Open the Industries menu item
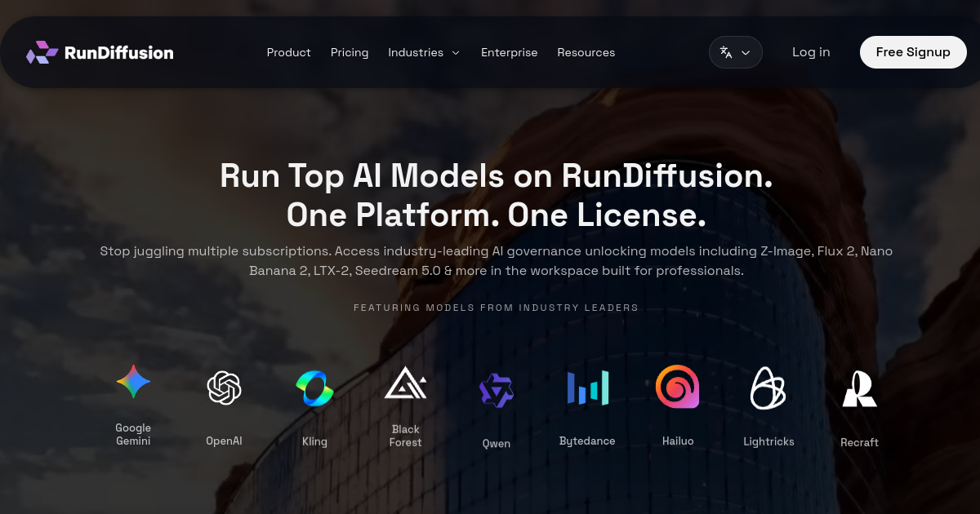Image resolution: width=980 pixels, height=514 pixels. point(416,52)
